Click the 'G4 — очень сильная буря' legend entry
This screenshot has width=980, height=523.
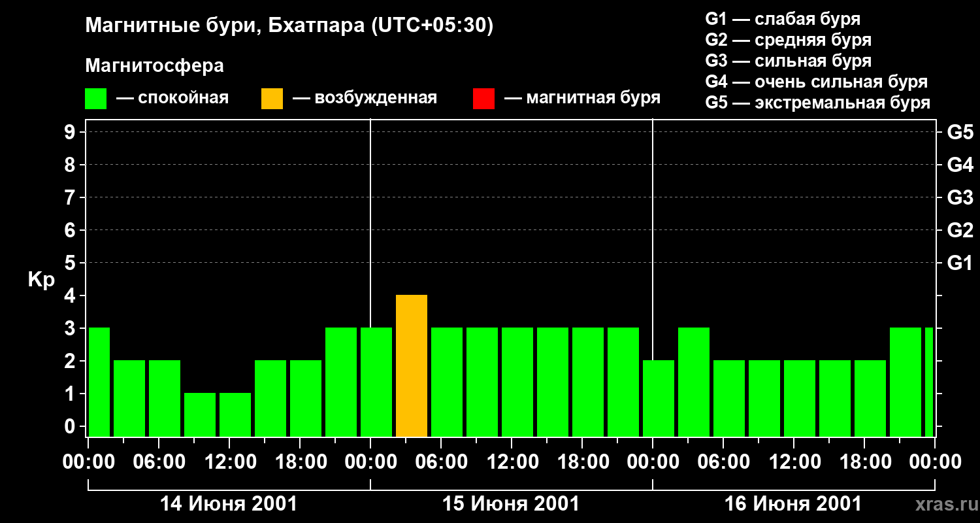[x=817, y=82]
